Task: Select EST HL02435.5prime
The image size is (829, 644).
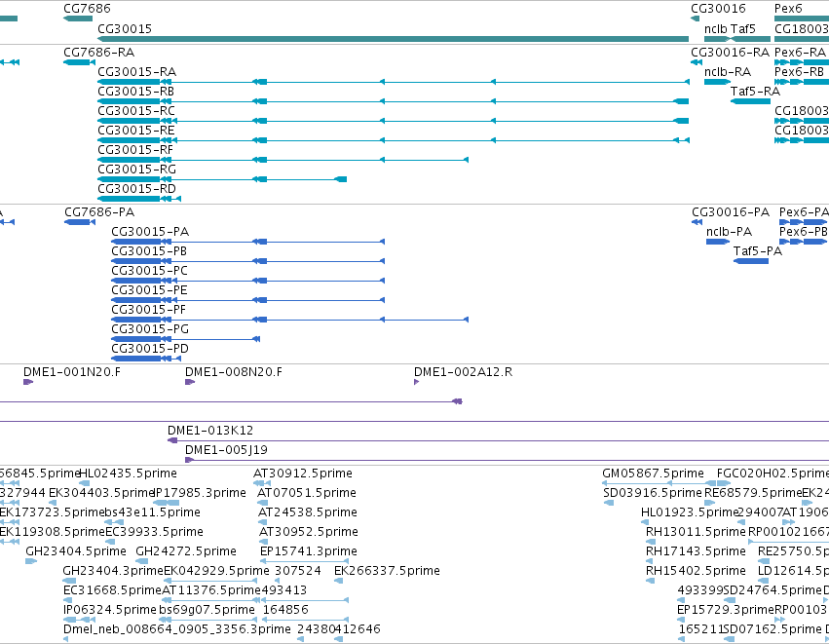Action: coord(128,474)
